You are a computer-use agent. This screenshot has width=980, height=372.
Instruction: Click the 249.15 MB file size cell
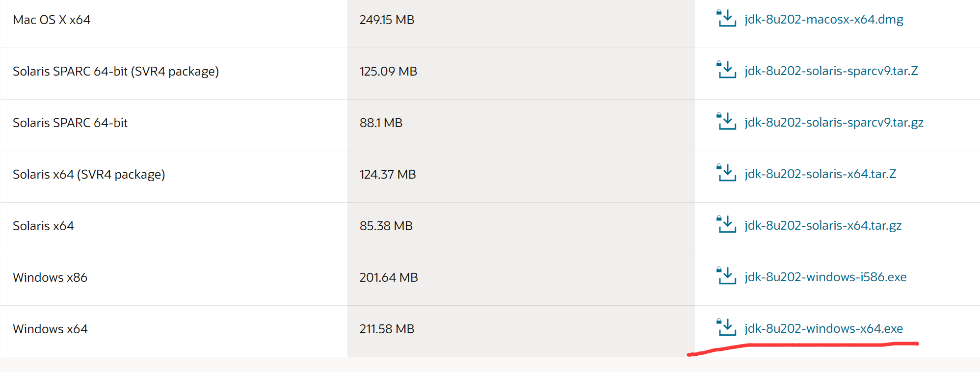(x=387, y=20)
